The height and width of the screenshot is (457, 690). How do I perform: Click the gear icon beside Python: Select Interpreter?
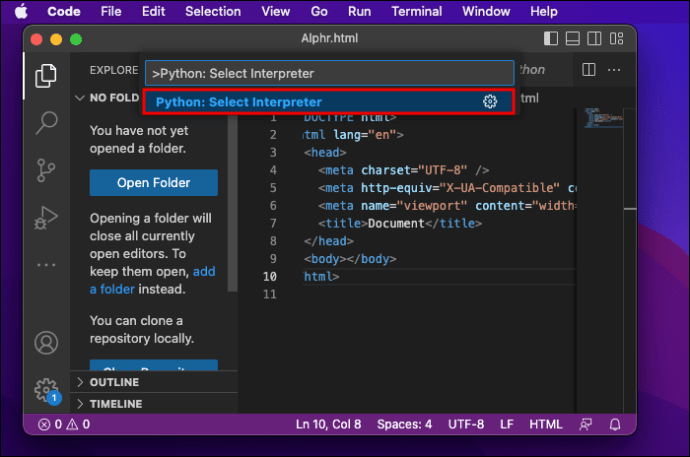(x=490, y=102)
